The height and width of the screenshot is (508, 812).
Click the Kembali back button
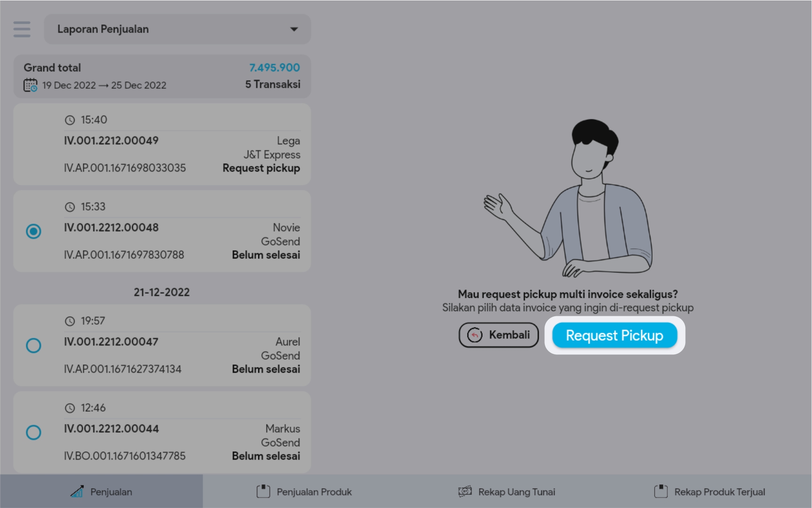point(499,335)
